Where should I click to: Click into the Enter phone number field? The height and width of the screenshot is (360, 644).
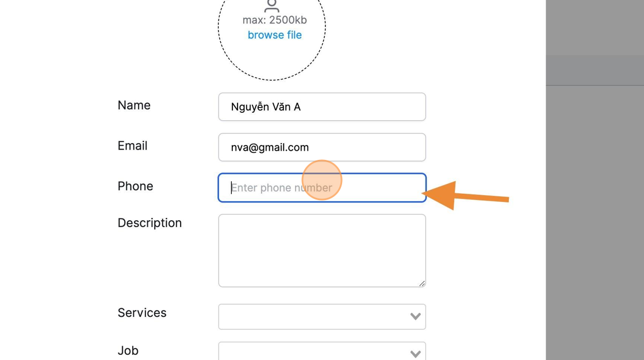tap(322, 188)
